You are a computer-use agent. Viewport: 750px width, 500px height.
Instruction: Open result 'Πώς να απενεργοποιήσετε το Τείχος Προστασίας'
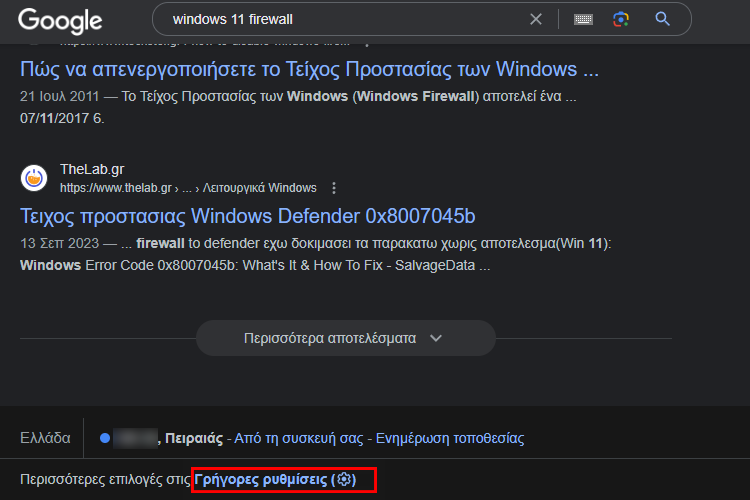(x=309, y=70)
